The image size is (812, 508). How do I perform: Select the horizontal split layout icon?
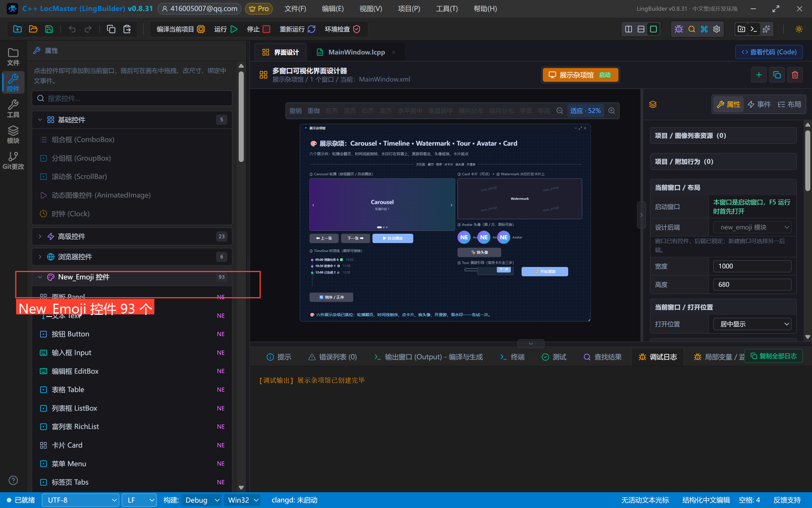(x=641, y=29)
